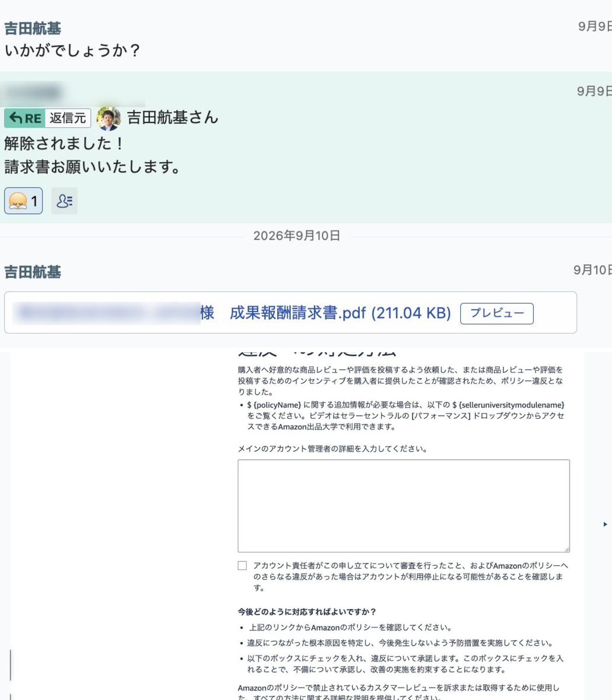Click the avatar next to 吉田航基さん
This screenshot has height=700, width=612.
point(109,118)
